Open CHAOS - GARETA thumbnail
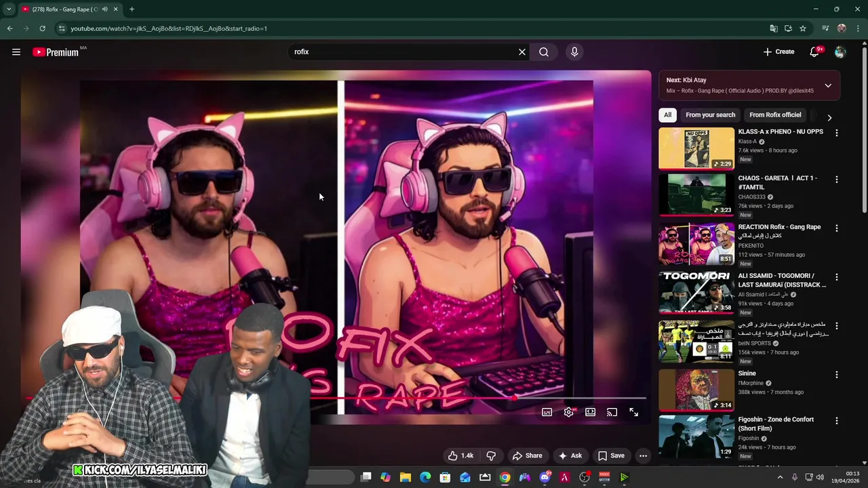This screenshot has height=488, width=868. coord(696,195)
